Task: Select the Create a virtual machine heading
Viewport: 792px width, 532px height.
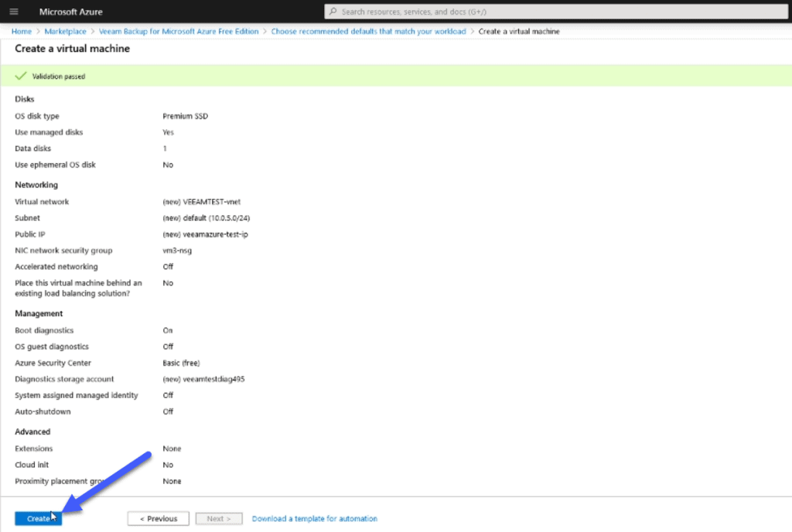Action: [x=72, y=49]
